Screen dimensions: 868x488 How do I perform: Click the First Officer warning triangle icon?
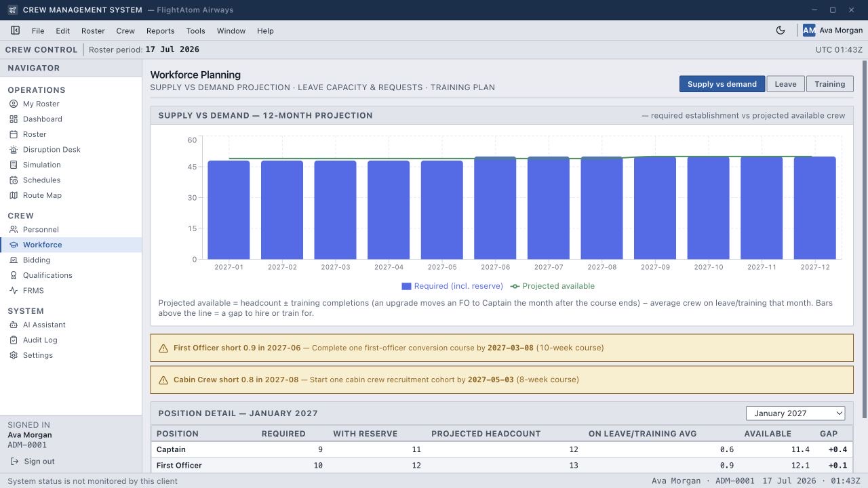163,348
